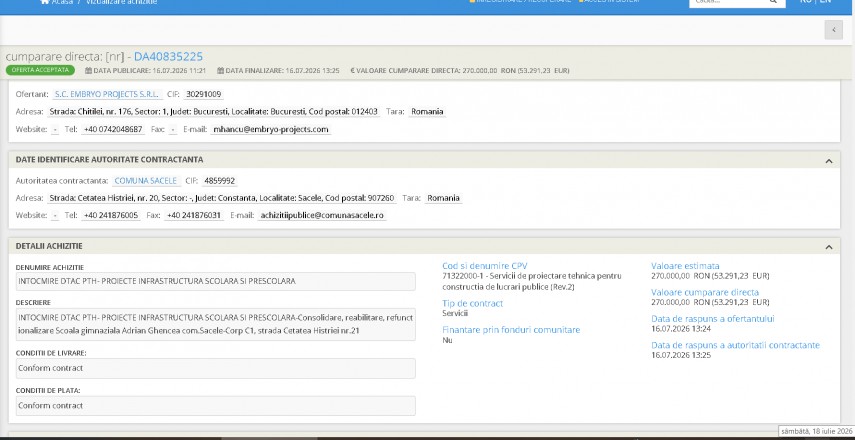Click the Denumire Achizitie text field
Image resolution: width=855 pixels, height=440 pixels.
pyautogui.click(x=215, y=281)
